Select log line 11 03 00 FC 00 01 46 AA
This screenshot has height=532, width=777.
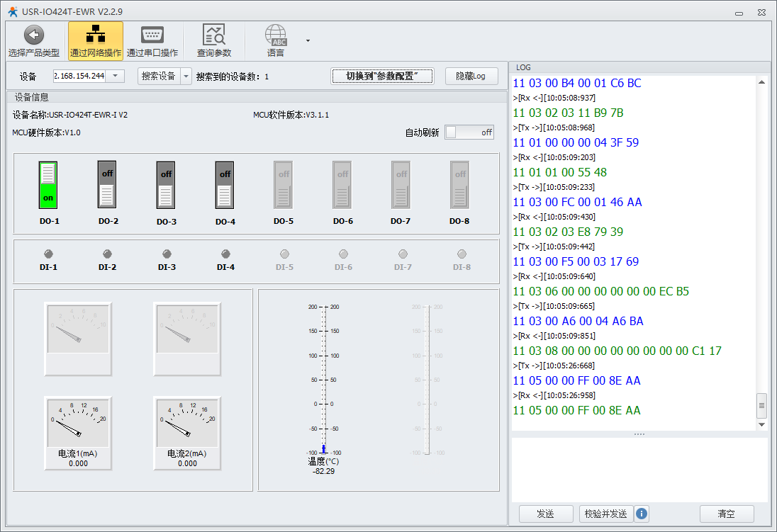click(577, 202)
